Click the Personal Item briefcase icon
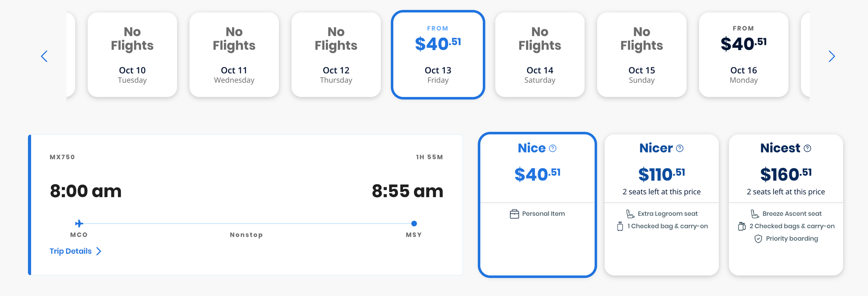Screen dimensions: 868x296 click(514, 214)
